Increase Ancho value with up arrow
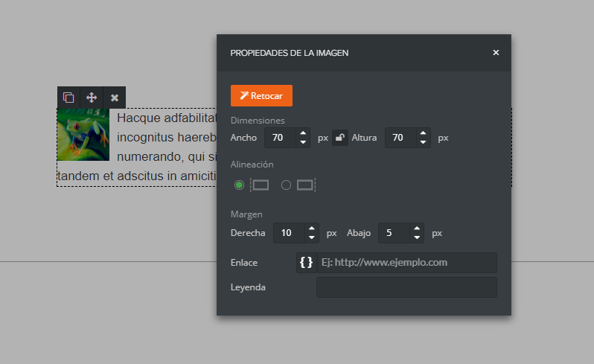Image resolution: width=594 pixels, height=364 pixels. (x=303, y=133)
